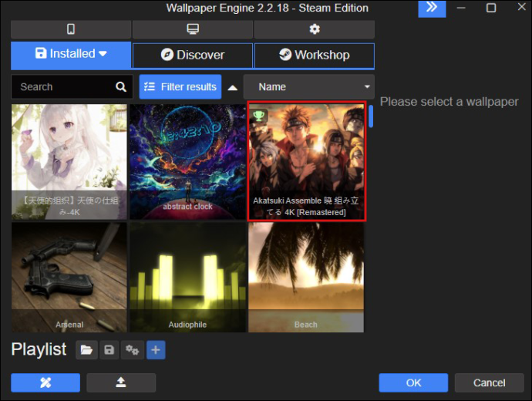Click the Cancel button
Screen dimensions: 532x401
[x=490, y=382]
